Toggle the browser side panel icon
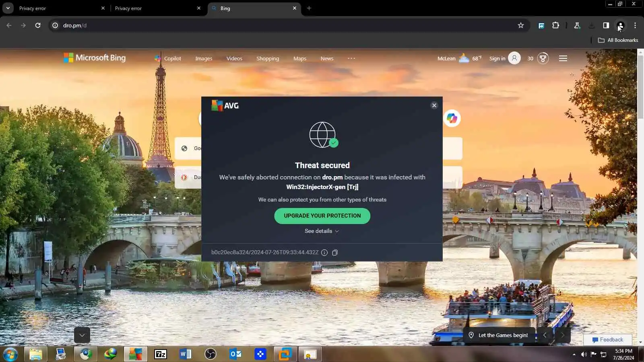This screenshot has height=362, width=644. 606,25
